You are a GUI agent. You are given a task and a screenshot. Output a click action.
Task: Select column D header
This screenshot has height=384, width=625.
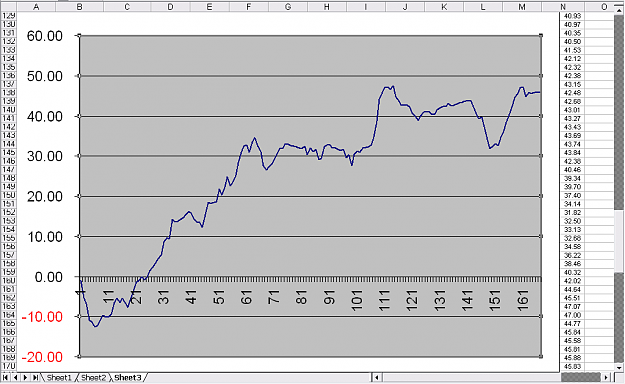point(170,7)
